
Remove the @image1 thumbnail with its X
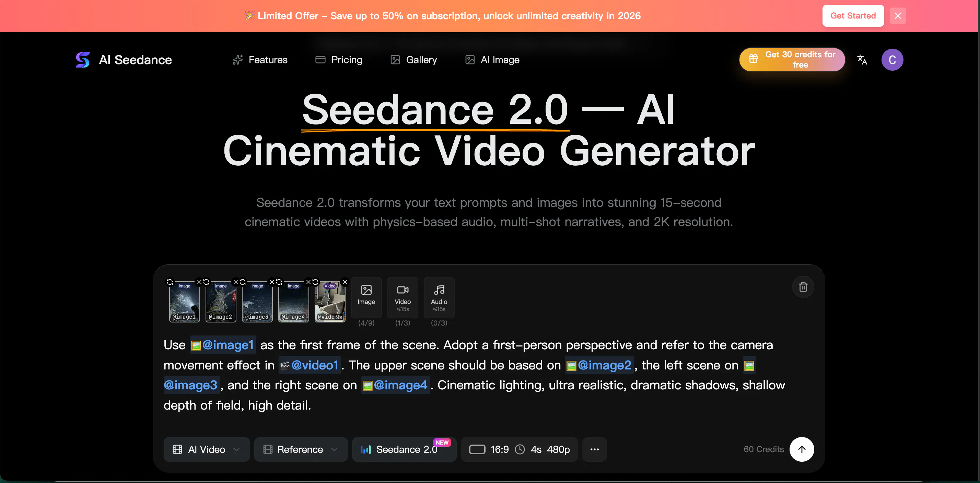point(199,282)
